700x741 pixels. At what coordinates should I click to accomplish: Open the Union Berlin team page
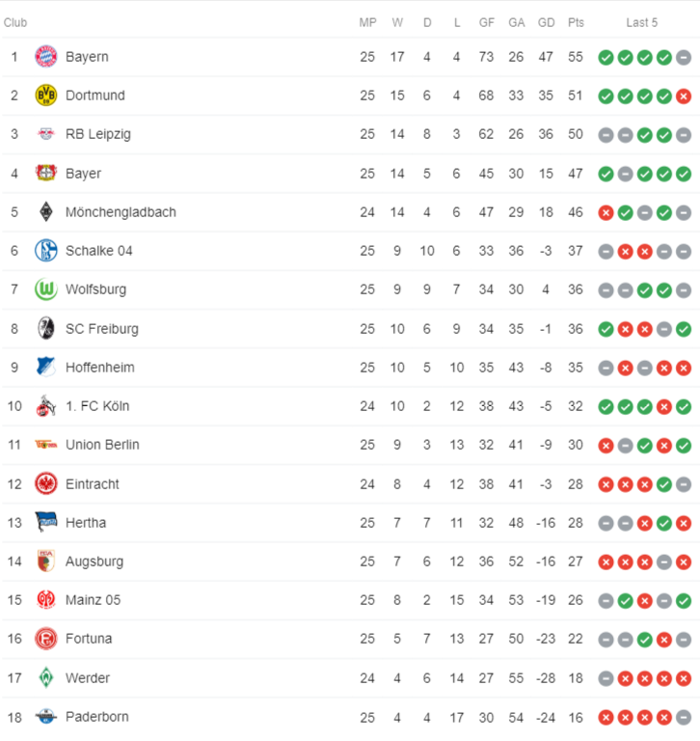tap(102, 445)
